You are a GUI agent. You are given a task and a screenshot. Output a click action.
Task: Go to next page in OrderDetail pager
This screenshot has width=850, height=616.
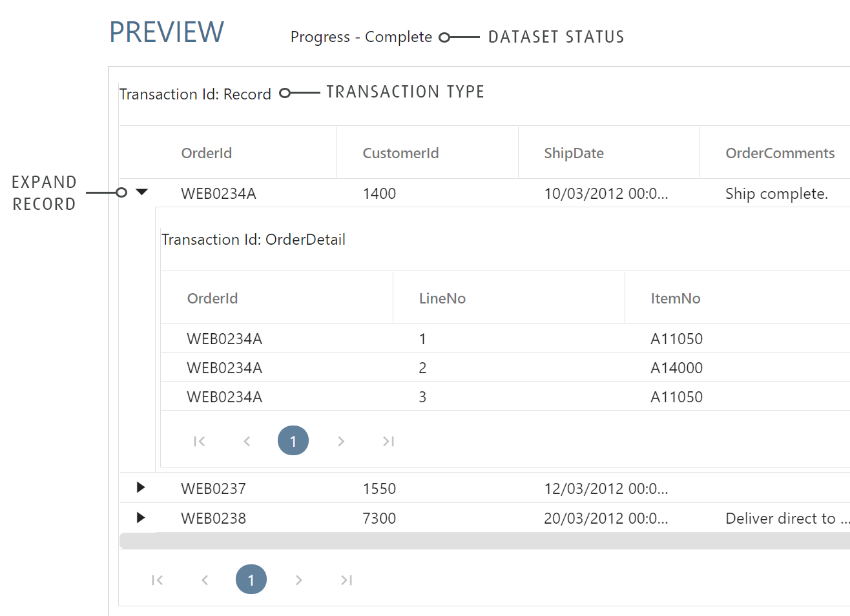pos(341,441)
